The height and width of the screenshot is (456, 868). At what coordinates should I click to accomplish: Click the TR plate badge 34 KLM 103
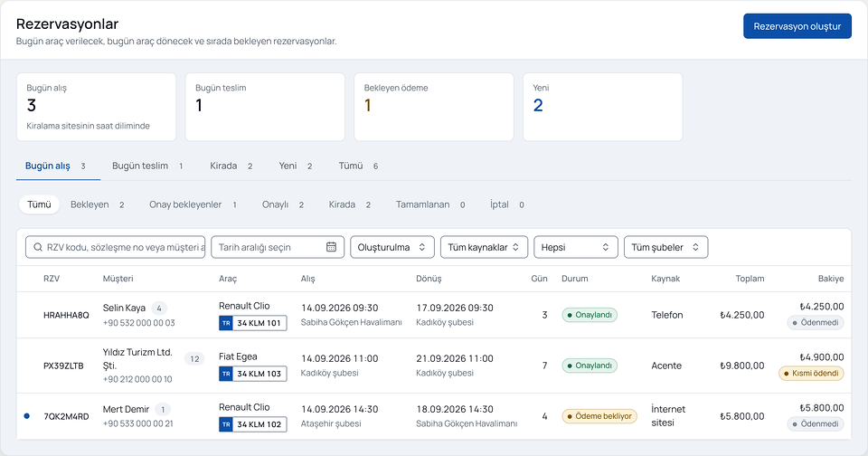click(x=253, y=374)
